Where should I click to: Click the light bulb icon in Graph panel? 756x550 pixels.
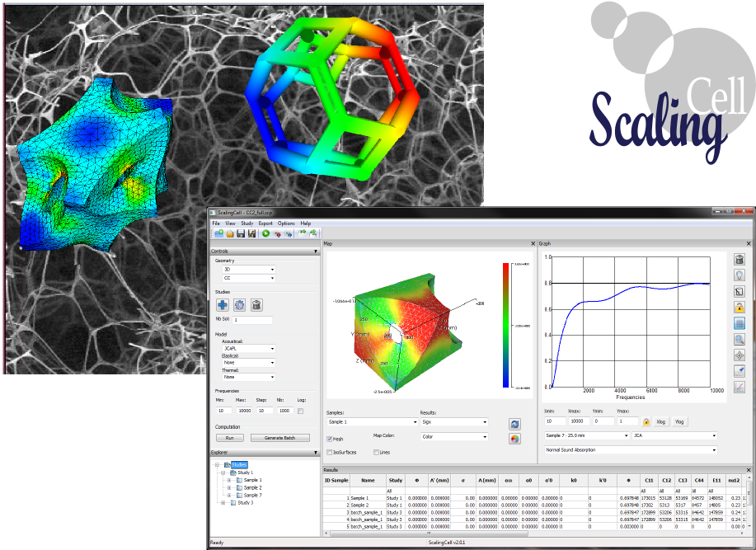(x=740, y=275)
